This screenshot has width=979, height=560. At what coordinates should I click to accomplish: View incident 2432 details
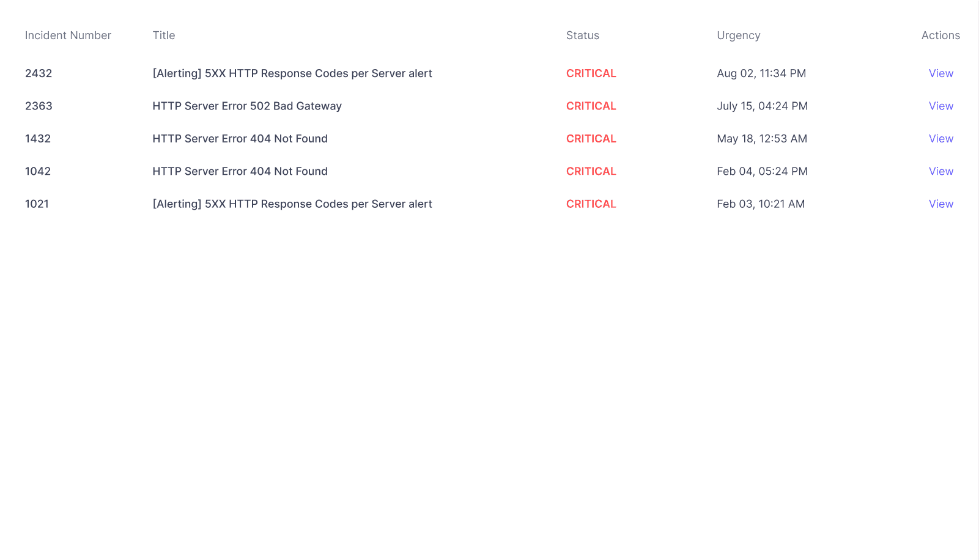tap(940, 73)
